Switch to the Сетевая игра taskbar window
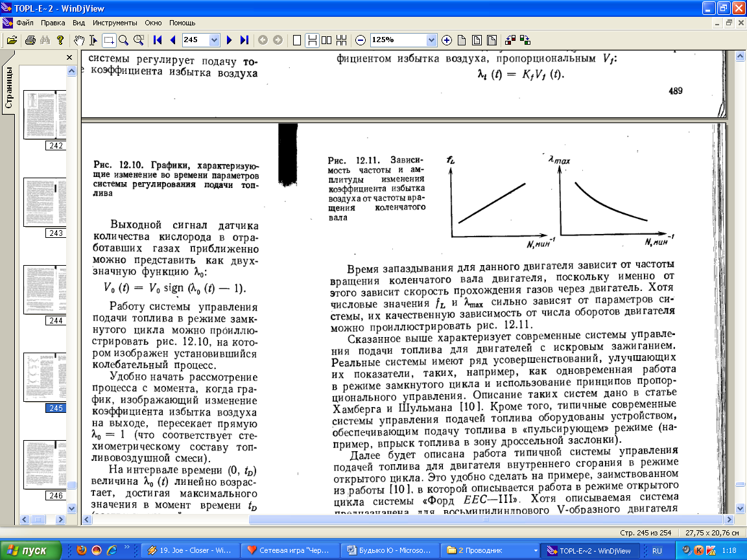 coord(290,550)
